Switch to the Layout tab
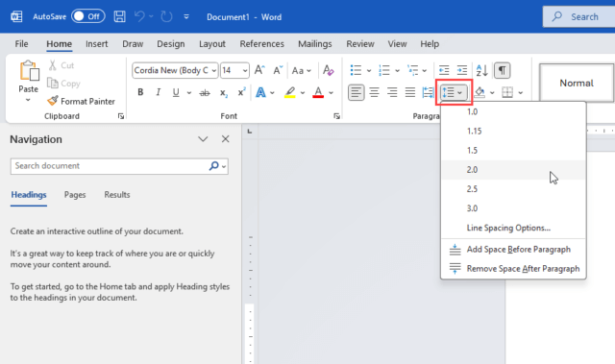Screen dimensions: 615x364 click(212, 44)
